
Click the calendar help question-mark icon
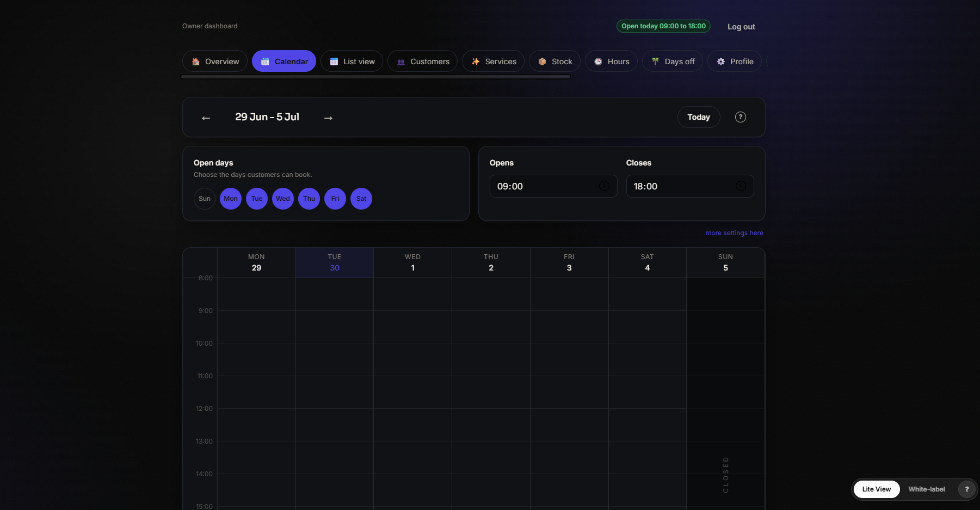pyautogui.click(x=741, y=117)
